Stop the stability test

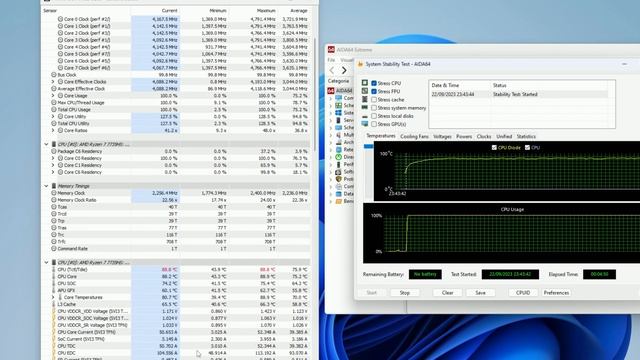coord(404,293)
